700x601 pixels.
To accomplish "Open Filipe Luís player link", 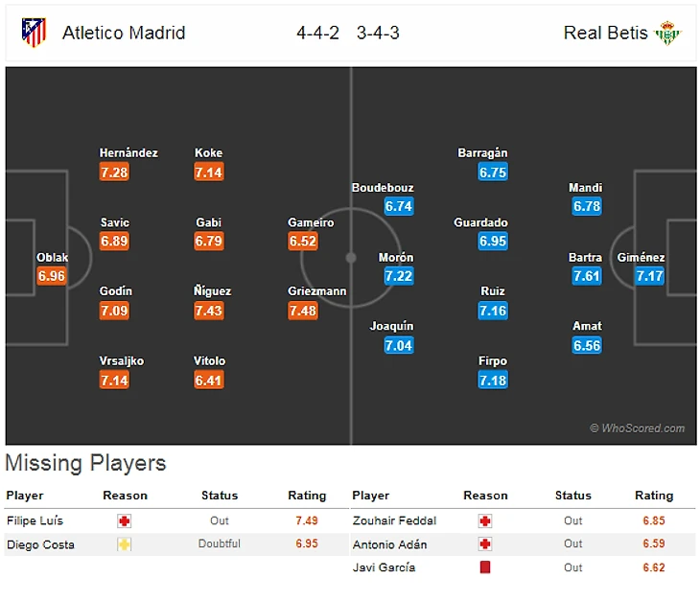I will [x=35, y=520].
